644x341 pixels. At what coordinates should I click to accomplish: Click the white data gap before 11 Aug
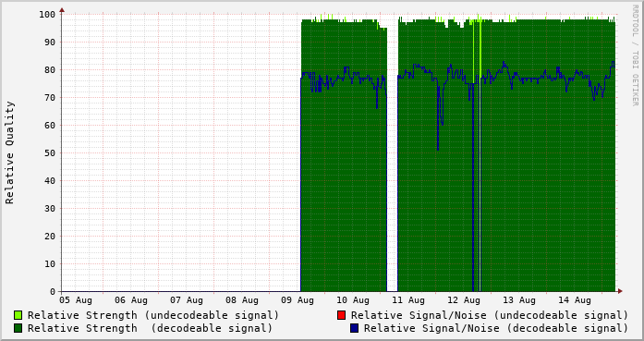[x=393, y=156]
